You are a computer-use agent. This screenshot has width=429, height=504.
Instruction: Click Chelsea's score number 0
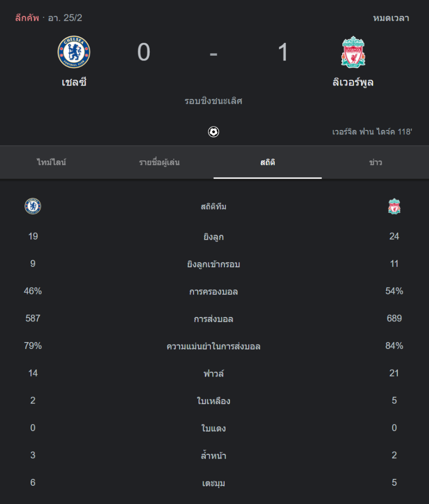[x=144, y=52]
